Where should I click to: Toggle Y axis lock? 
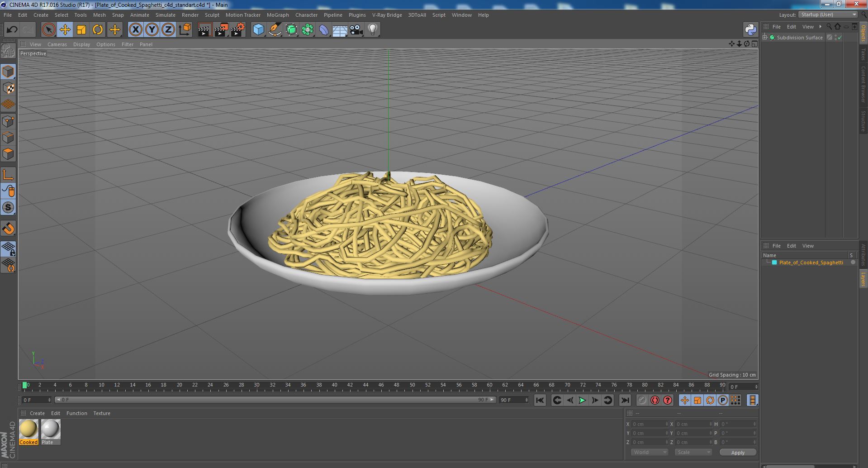(x=152, y=30)
